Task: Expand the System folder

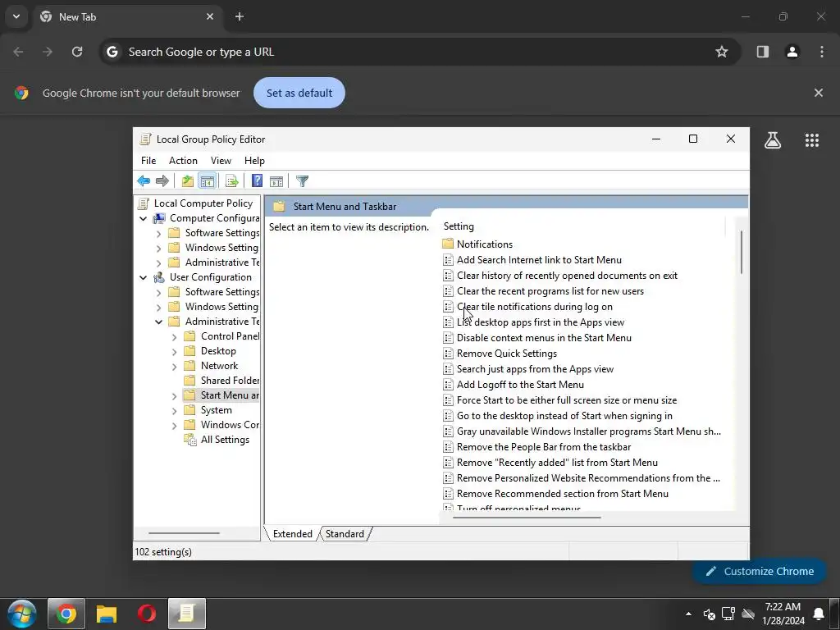Action: click(174, 411)
